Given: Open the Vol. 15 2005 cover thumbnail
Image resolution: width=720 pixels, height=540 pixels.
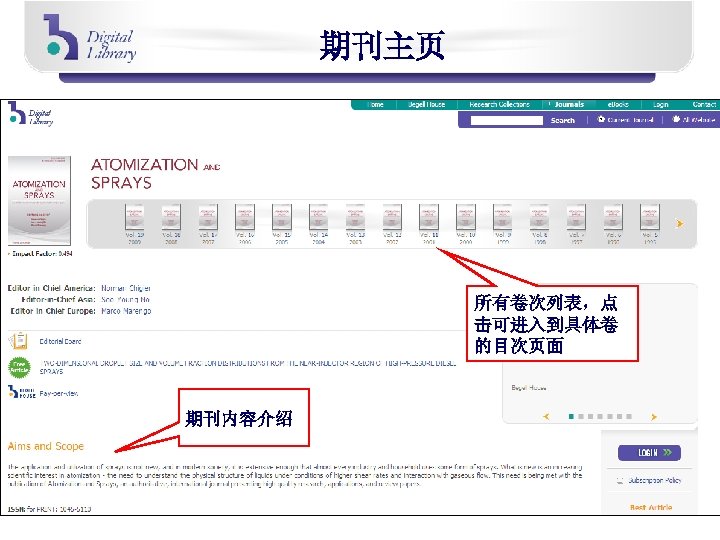Looking at the screenshot, I should click(x=281, y=217).
